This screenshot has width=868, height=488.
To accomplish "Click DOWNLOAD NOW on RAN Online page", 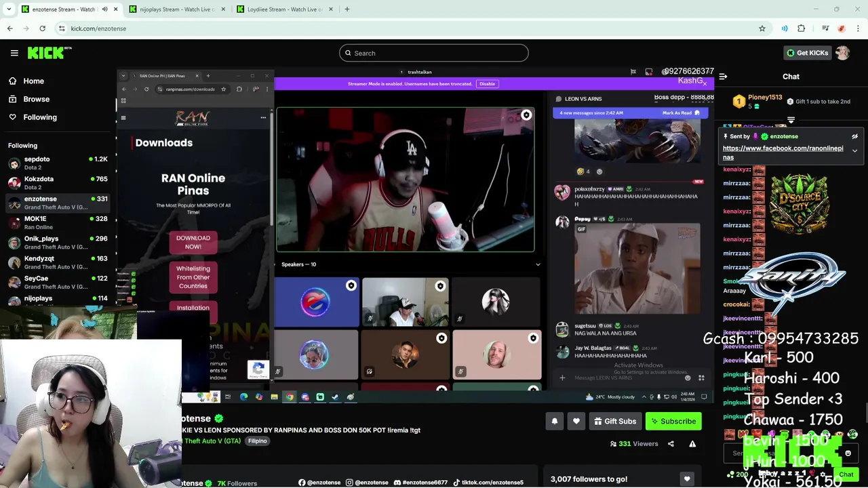I will click(x=193, y=242).
